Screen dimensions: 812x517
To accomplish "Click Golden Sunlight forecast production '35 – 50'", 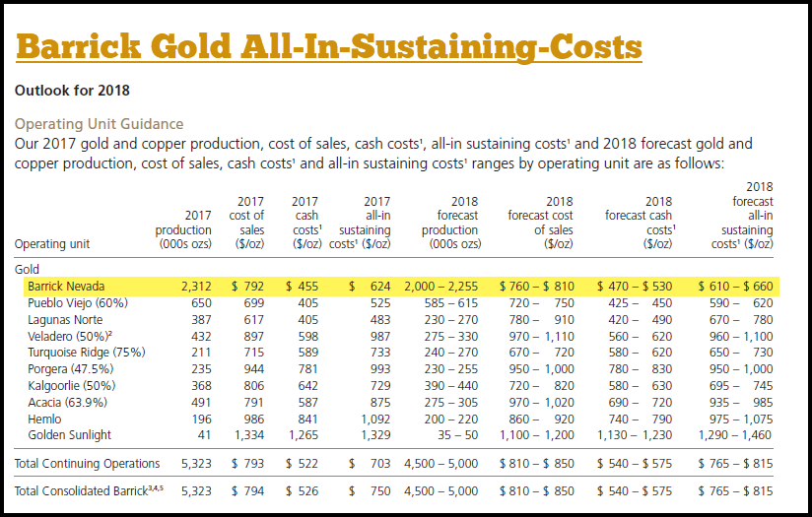I will click(x=458, y=435).
